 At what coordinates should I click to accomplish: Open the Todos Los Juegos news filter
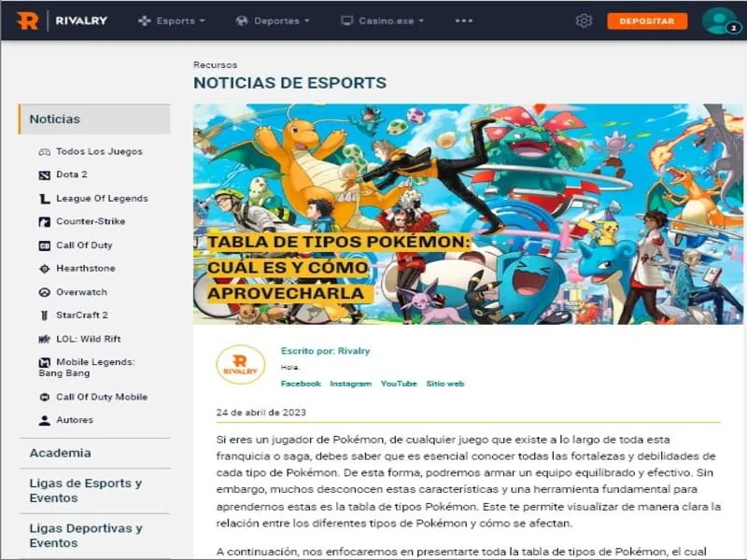(99, 152)
